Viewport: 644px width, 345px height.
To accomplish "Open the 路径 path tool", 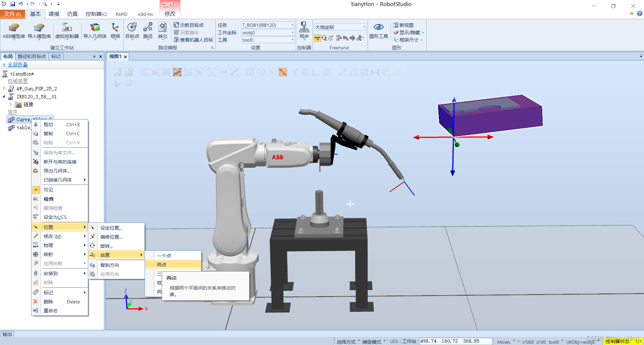I will [148, 31].
